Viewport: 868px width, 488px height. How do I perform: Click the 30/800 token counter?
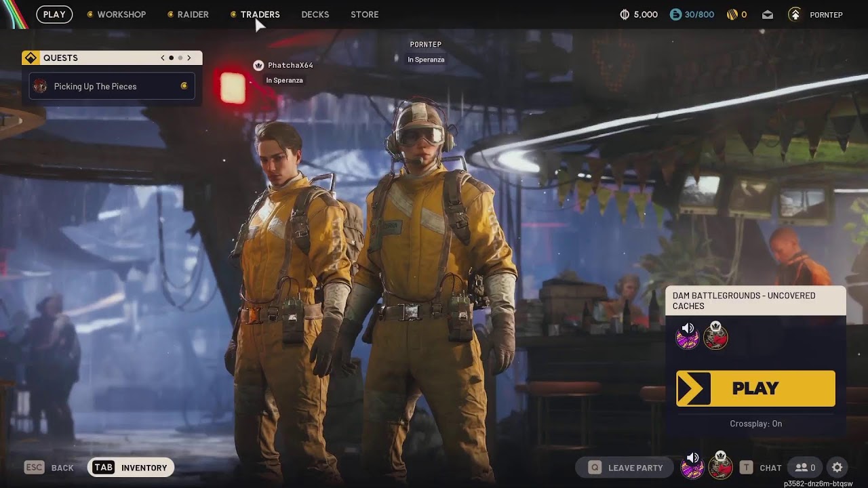point(699,14)
